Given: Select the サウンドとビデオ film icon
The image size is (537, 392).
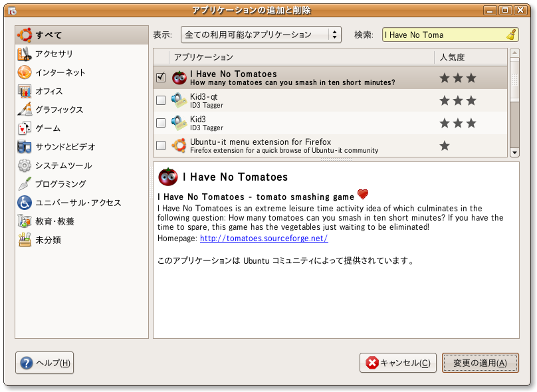Looking at the screenshot, I should coord(25,147).
